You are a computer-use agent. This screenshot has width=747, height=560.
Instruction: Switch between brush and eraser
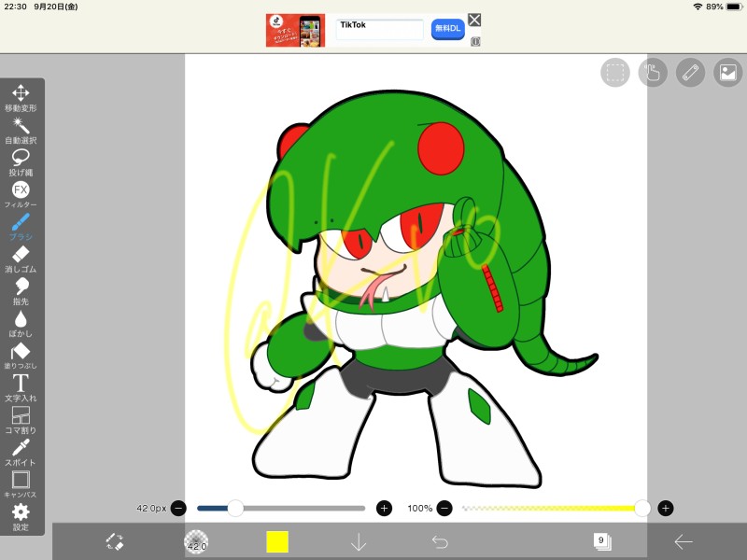[115, 542]
